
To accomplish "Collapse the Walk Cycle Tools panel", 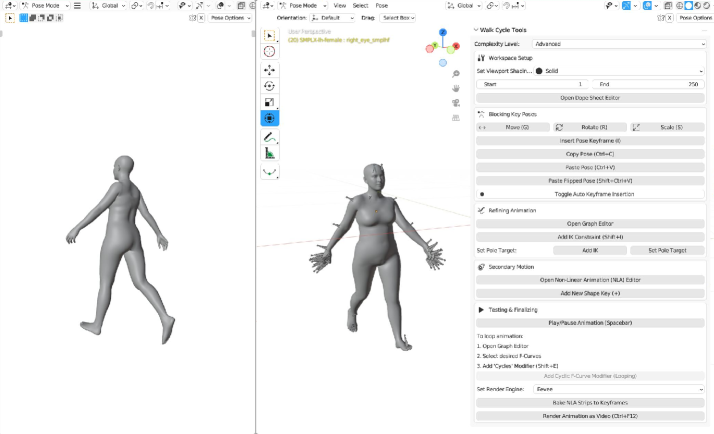I will tap(477, 29).
